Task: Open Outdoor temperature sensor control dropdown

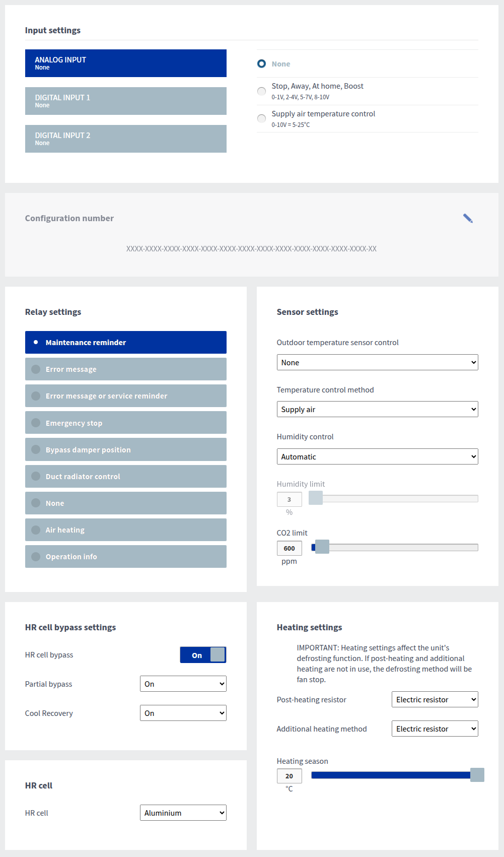Action: click(x=377, y=362)
